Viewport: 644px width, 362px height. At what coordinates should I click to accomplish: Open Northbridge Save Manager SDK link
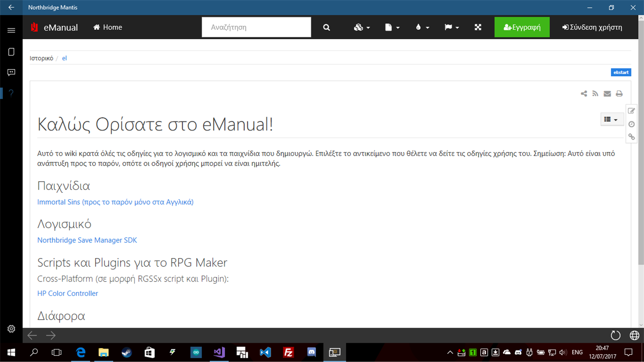tap(87, 240)
